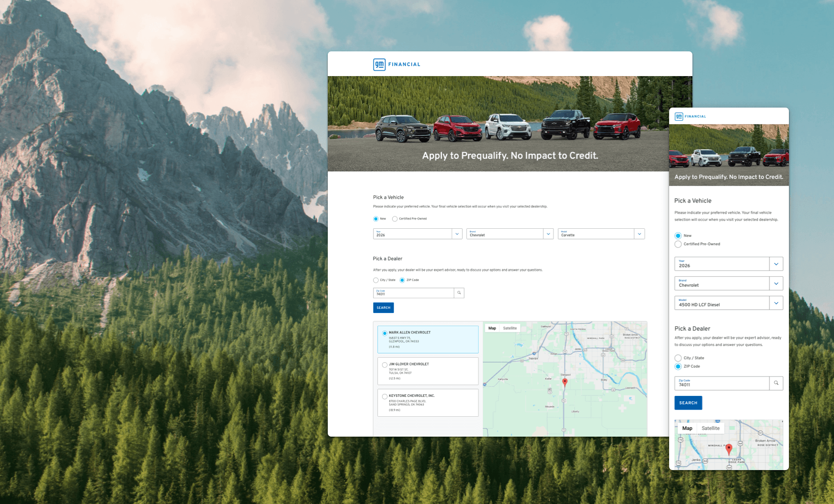
Task: Select the New radio button in mobile view
Action: [678, 236]
